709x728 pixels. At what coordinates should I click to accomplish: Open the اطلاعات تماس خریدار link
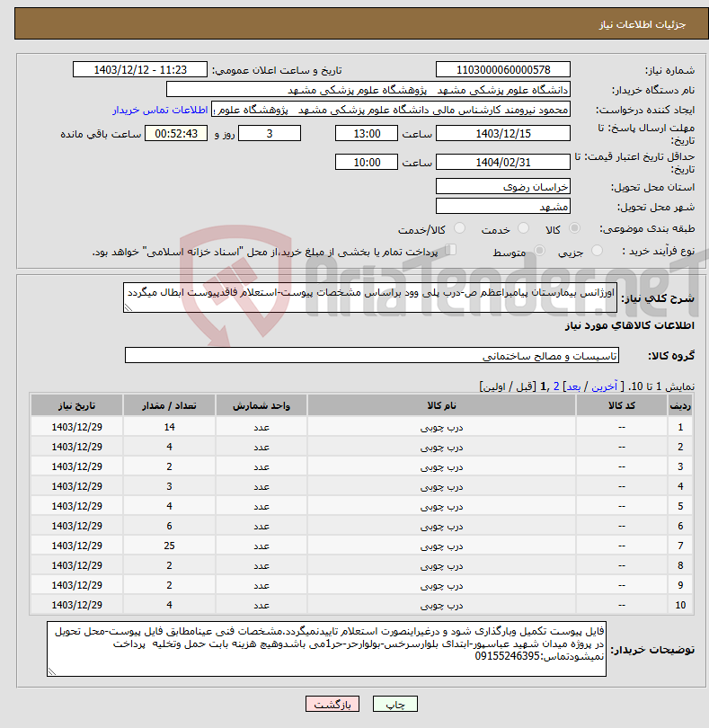tap(160, 110)
